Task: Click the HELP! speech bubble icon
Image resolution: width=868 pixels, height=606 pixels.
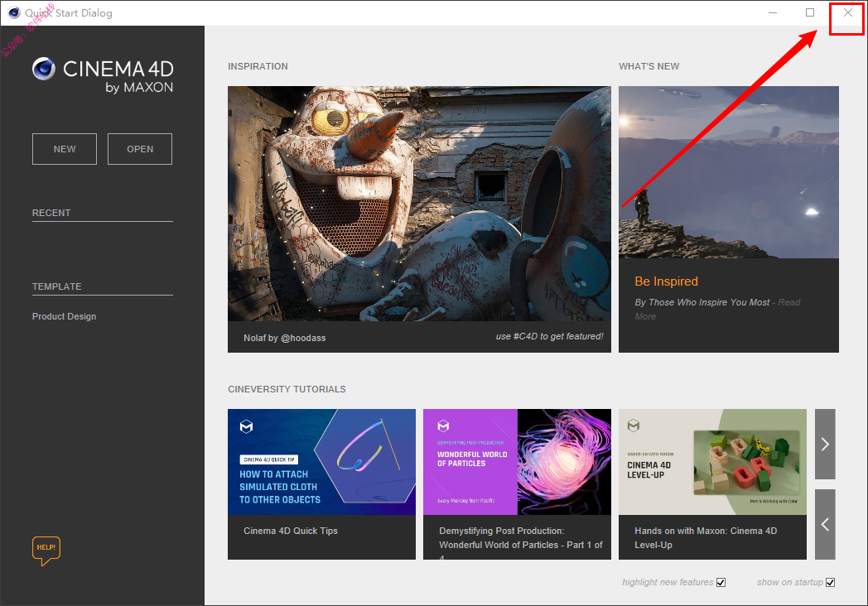Action: (x=46, y=551)
